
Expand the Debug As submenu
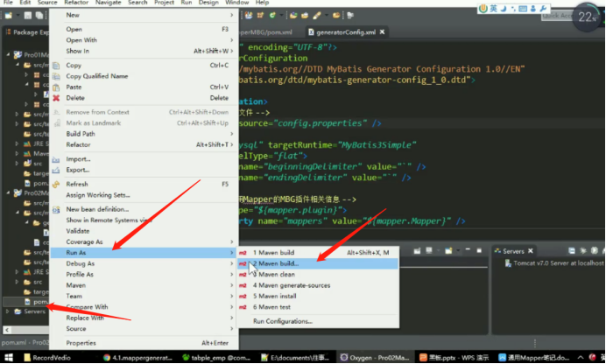(144, 263)
